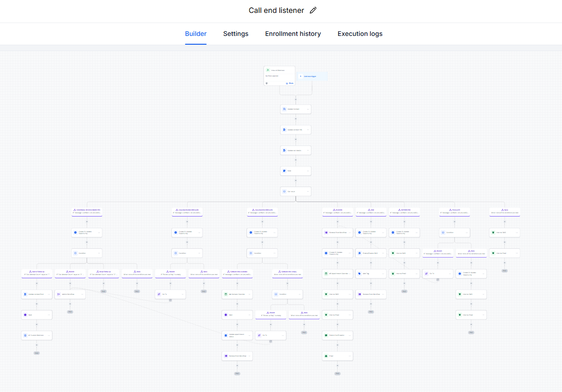Select the VOICEMAIL OR DISCONNECTED branch
Screen dimensions: 562x392
[87, 211]
